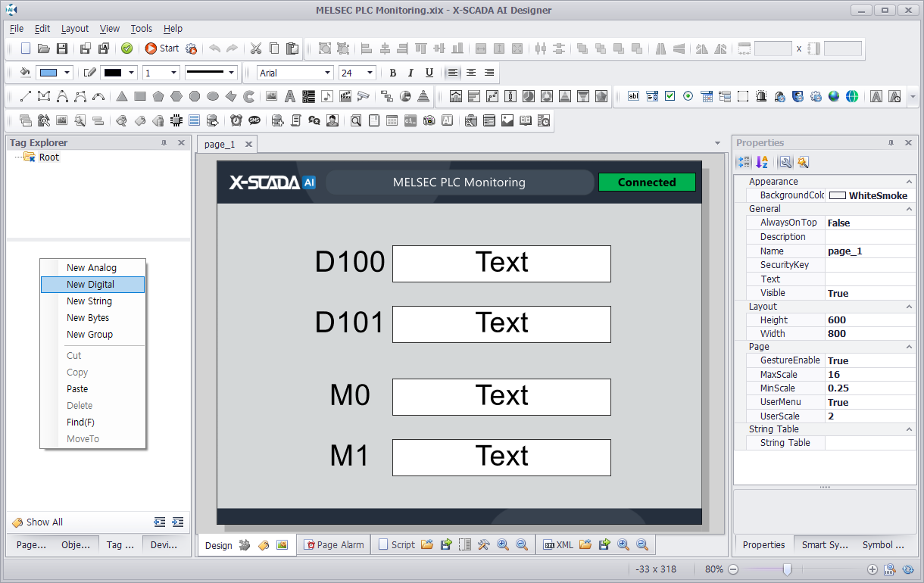
Task: Open the Smart Sy... panel tab
Action: (x=825, y=544)
